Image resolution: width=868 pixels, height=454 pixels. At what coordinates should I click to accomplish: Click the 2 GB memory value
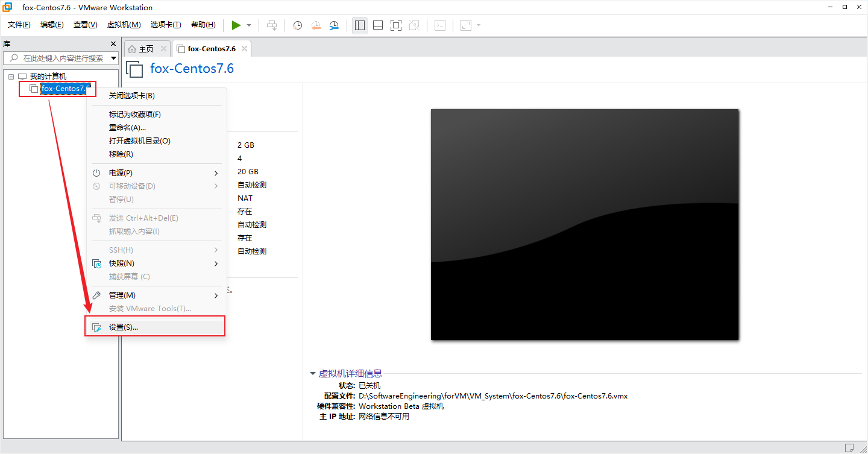(246, 145)
